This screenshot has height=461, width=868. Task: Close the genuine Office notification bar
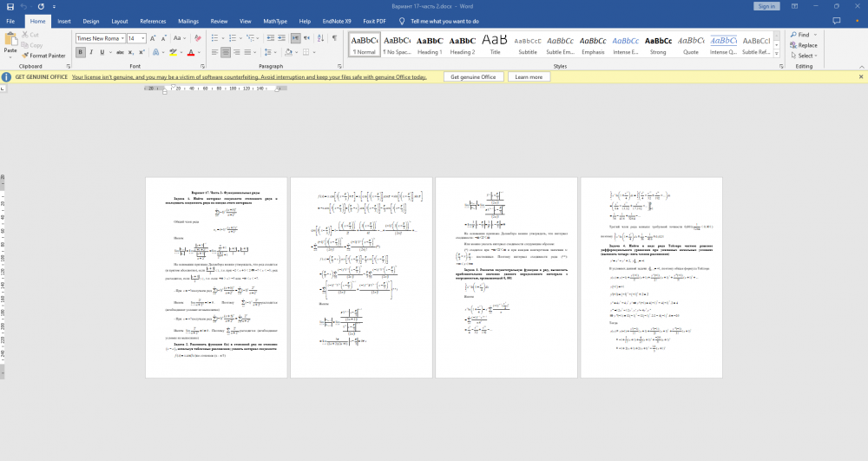(861, 77)
